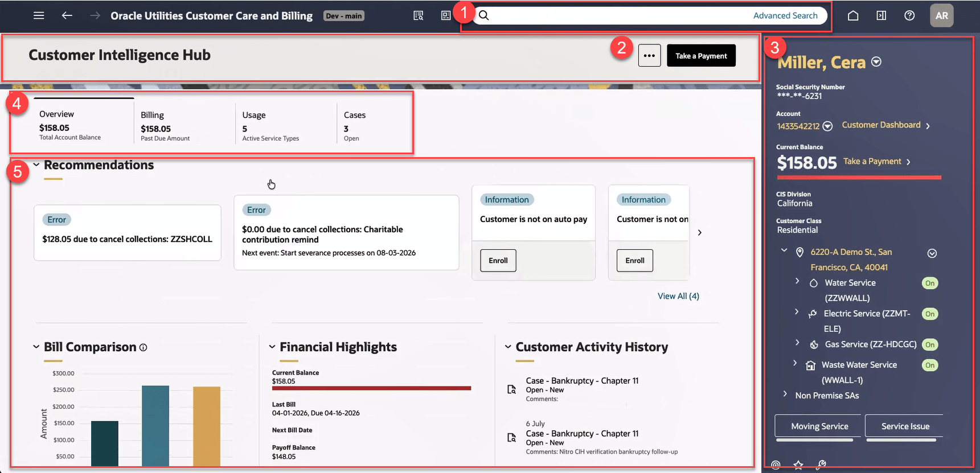Click the premise location pin icon
This screenshot has height=473, width=980.
click(x=799, y=252)
